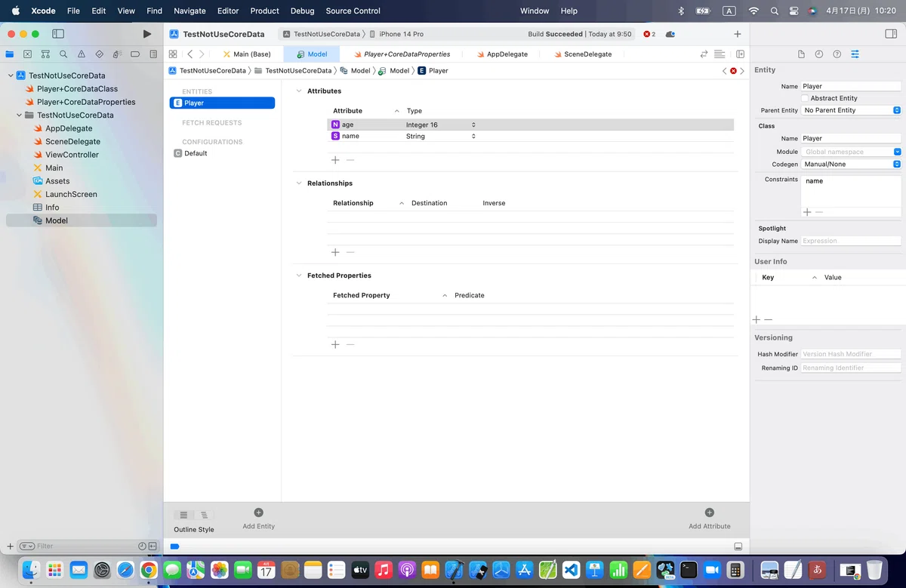The width and height of the screenshot is (906, 588).
Task: Open the Codegen dropdown
Action: tap(851, 164)
